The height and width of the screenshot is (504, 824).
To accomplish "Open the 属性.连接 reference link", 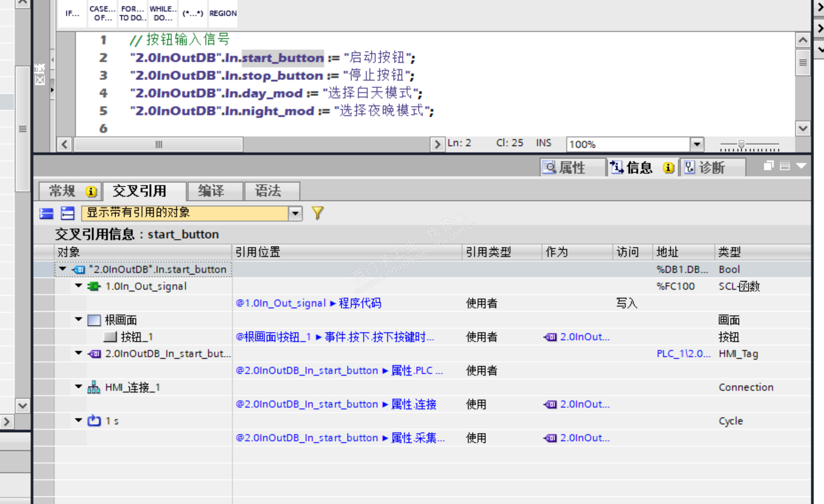I will [x=414, y=404].
